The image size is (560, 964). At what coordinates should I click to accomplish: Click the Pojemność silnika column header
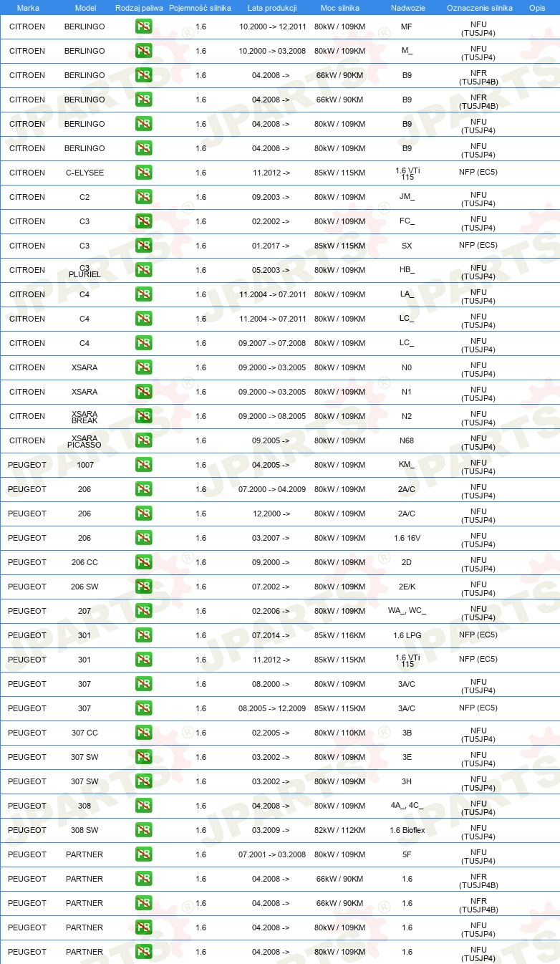[201, 8]
